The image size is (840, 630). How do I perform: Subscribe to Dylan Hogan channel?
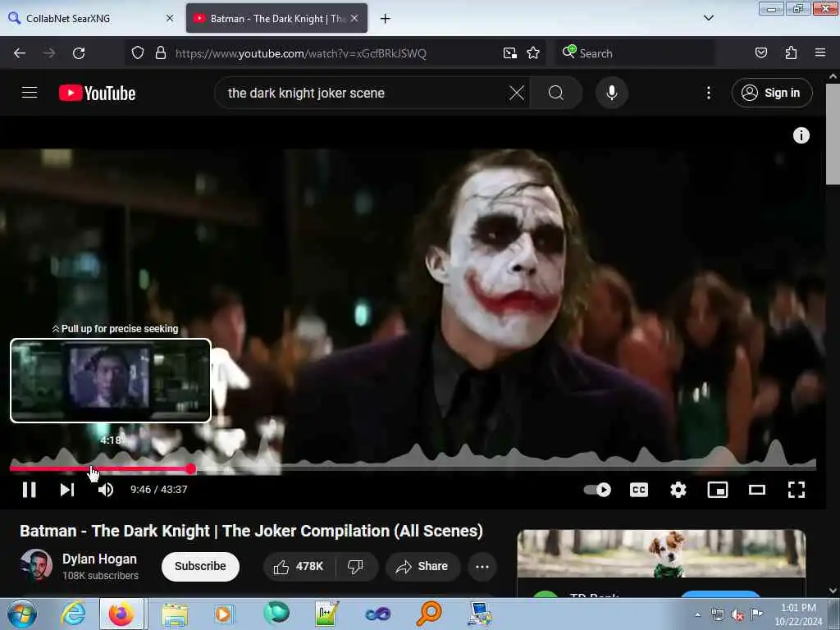tap(200, 566)
